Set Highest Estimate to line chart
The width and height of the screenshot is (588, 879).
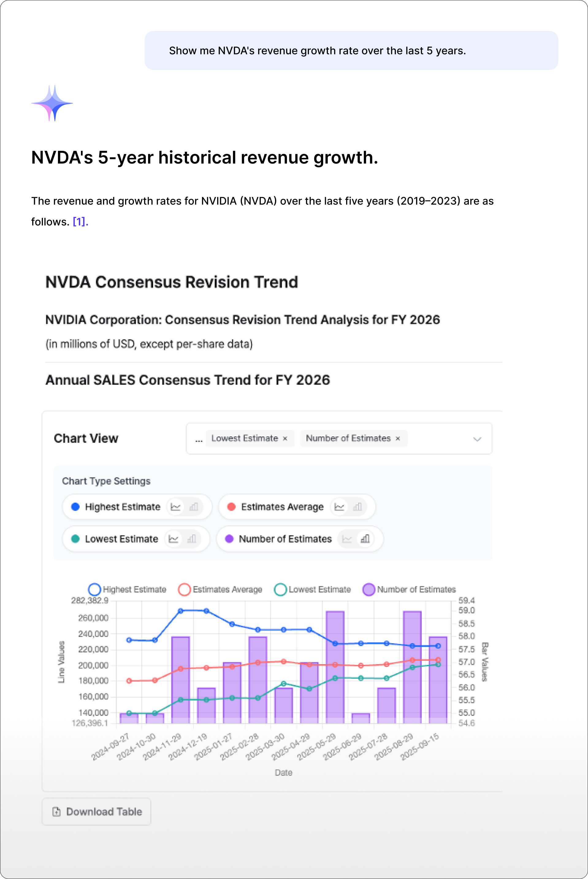pyautogui.click(x=175, y=507)
